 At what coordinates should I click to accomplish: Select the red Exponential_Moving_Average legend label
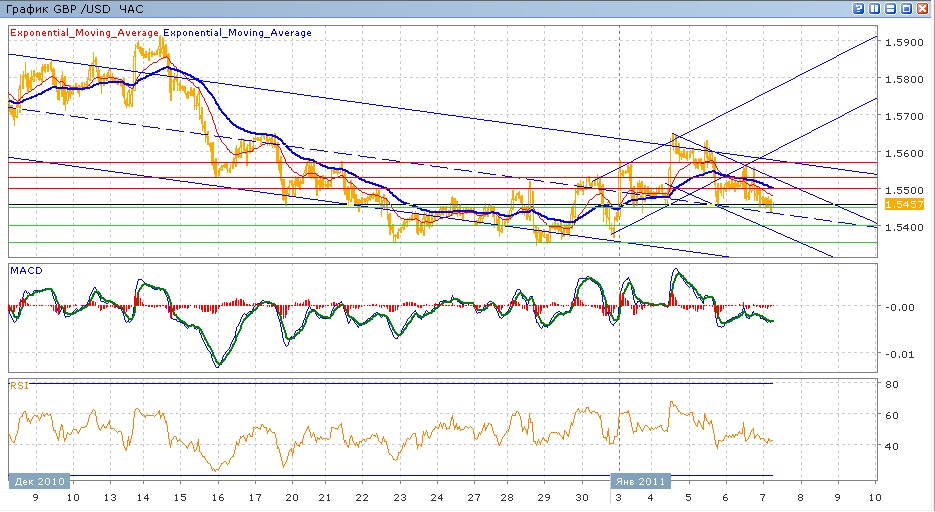(85, 33)
